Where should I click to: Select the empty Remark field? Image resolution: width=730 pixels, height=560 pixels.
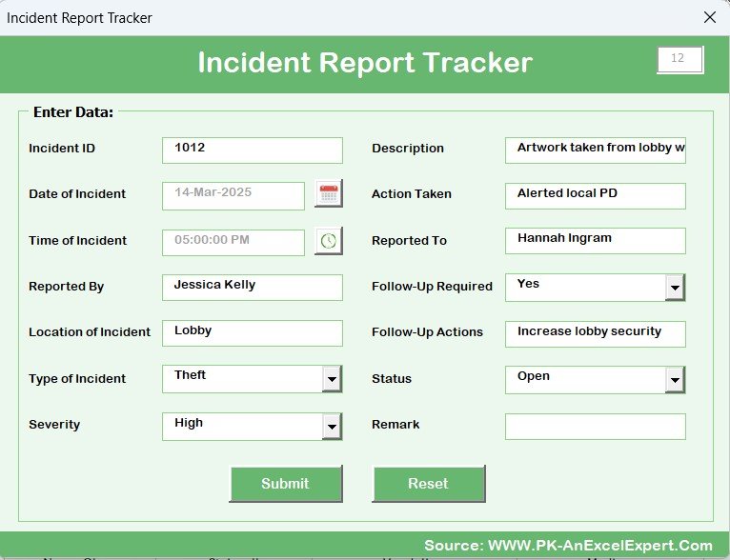click(x=596, y=427)
